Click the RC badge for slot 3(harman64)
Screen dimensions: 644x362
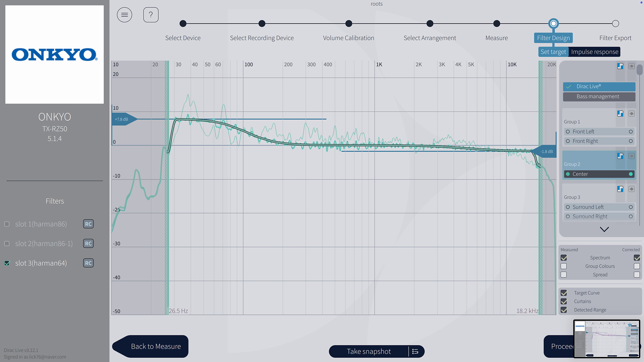point(88,263)
